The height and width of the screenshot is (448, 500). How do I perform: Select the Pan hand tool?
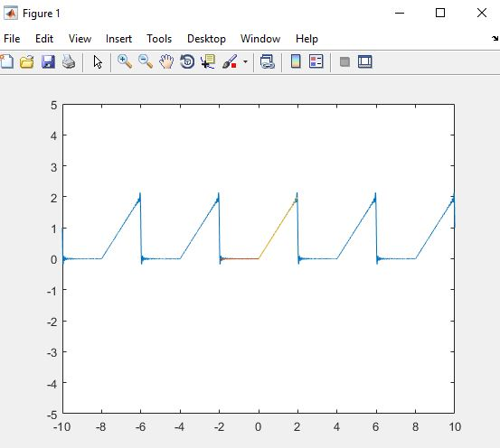click(x=166, y=61)
